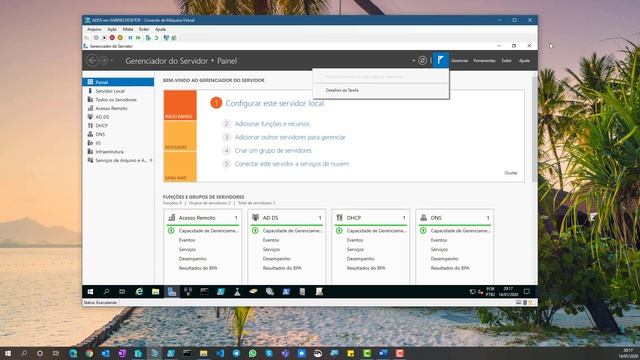This screenshot has height=360, width=640.
Task: Open the dropdown arrow beside the navigation arrows
Action: coord(111,60)
